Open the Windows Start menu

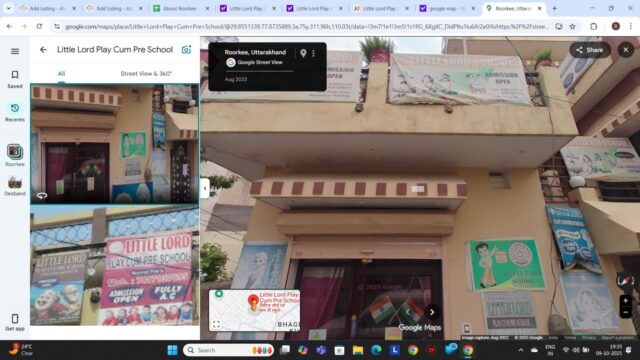(x=173, y=350)
